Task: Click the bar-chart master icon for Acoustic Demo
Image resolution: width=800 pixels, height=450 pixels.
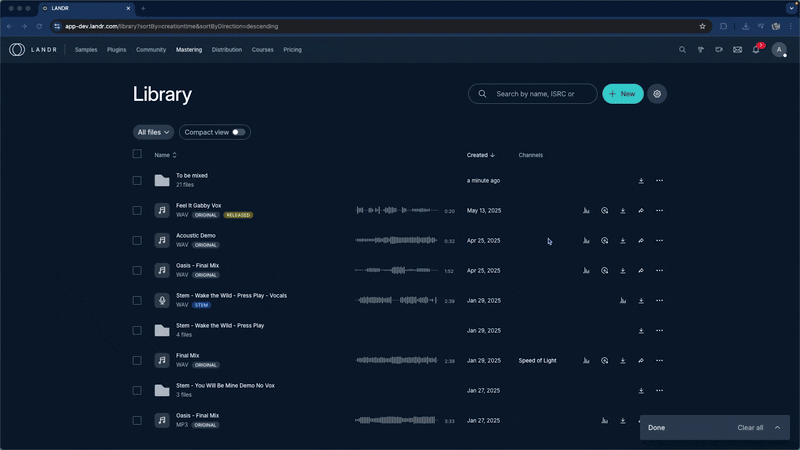Action: point(586,241)
